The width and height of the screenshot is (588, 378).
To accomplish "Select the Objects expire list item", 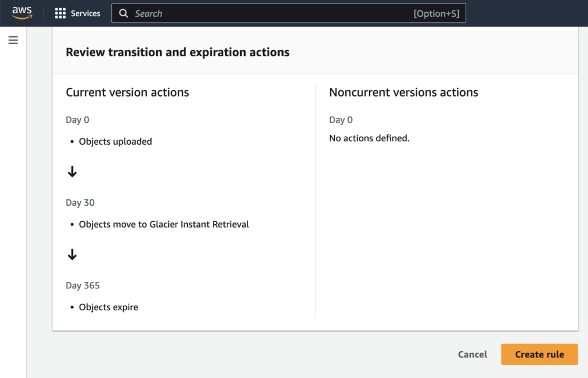I will point(109,307).
